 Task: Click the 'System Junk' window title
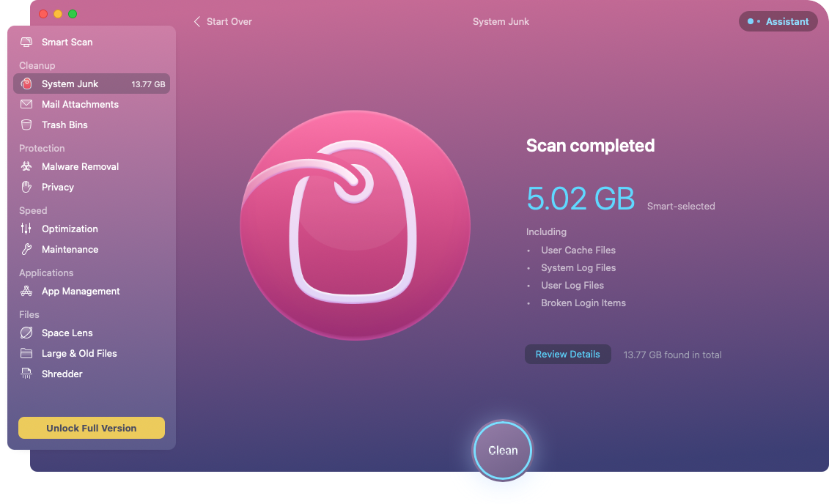501,22
